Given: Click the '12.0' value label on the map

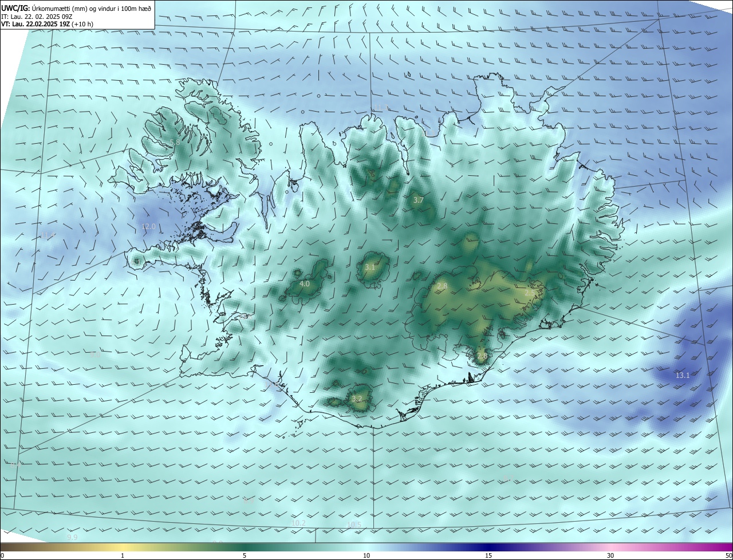Looking at the screenshot, I should [x=148, y=227].
